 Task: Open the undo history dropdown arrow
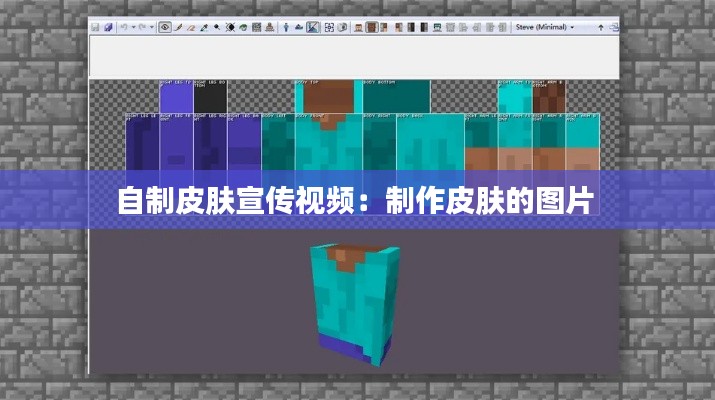[x=133, y=27]
